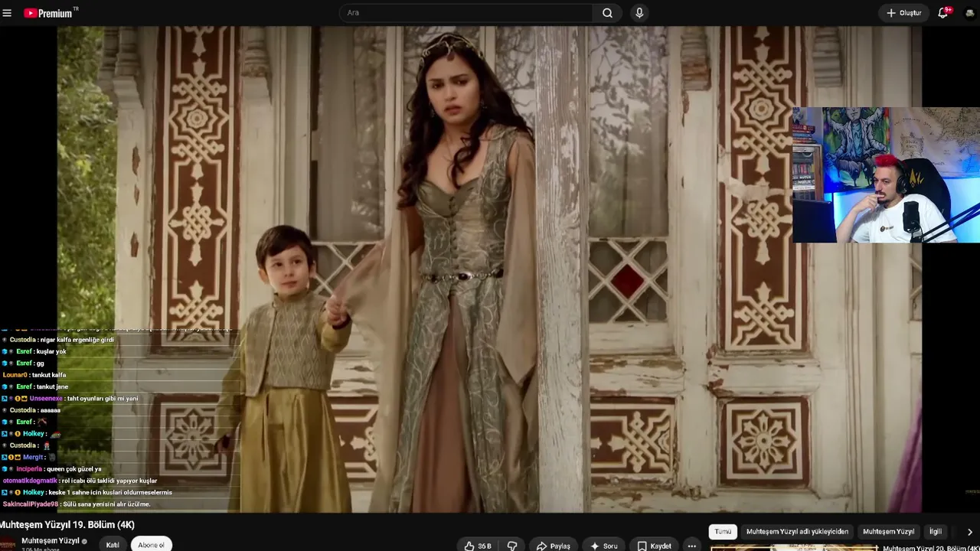The image size is (980, 551).
Task: Open the three-dot more actions menu
Action: tap(692, 546)
